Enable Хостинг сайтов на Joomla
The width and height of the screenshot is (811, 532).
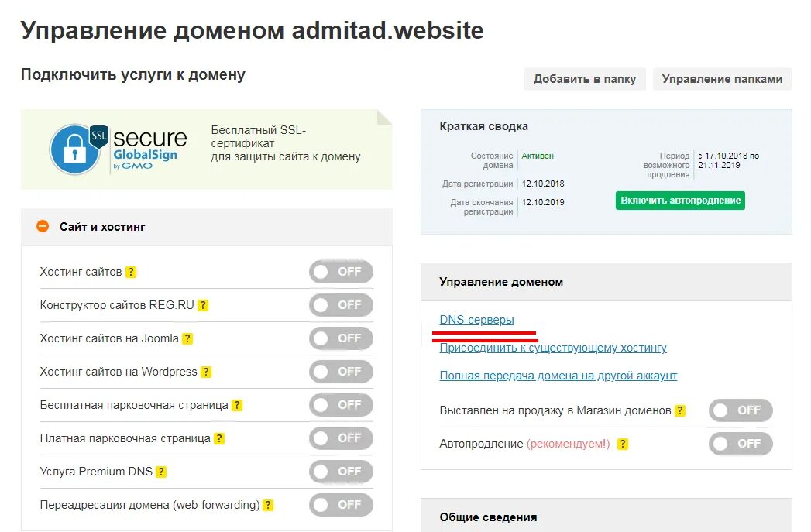tap(341, 338)
